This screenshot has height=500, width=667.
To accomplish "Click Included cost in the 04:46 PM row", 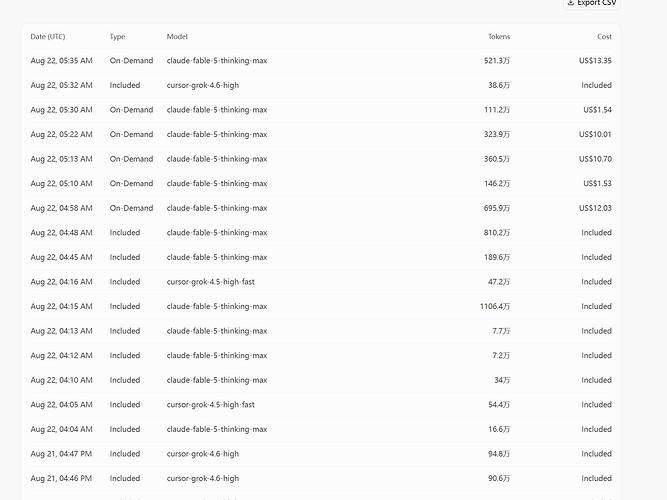I will coord(596,479).
